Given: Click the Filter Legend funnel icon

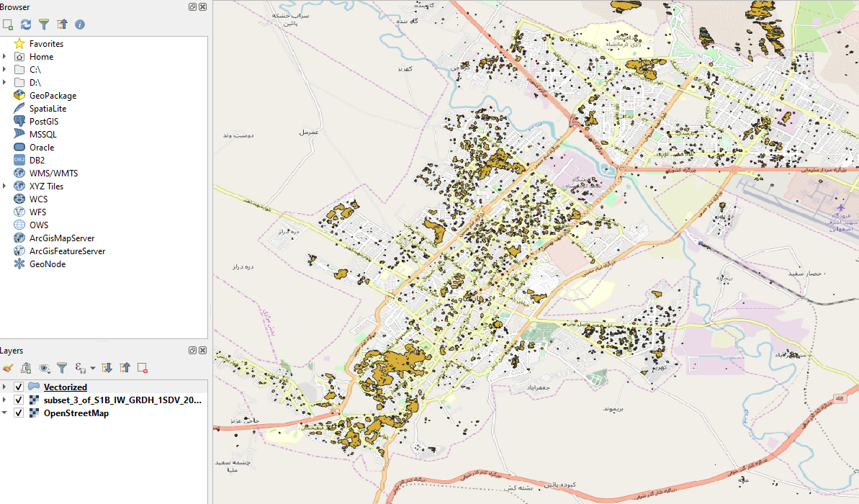Looking at the screenshot, I should point(63,367).
